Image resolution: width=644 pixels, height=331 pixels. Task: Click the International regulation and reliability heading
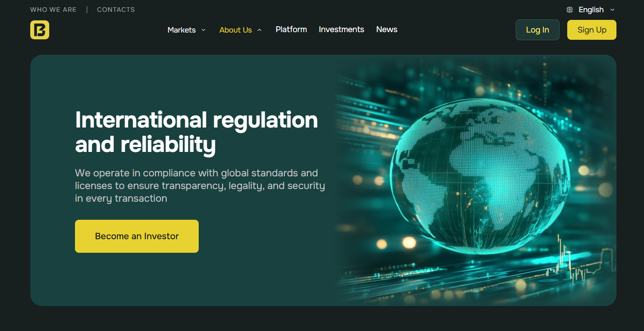click(x=196, y=132)
